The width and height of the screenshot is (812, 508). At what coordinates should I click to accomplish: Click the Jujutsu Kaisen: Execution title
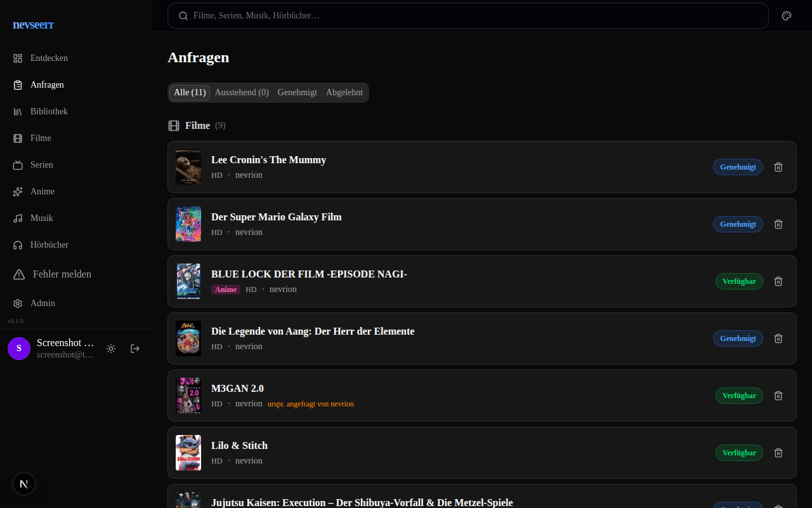pyautogui.click(x=362, y=502)
